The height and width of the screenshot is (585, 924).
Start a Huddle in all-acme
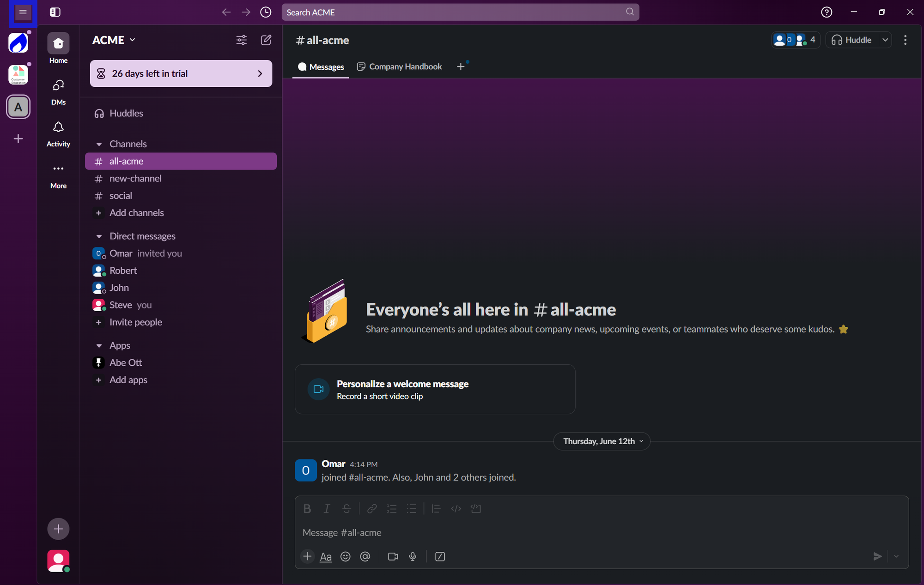852,40
